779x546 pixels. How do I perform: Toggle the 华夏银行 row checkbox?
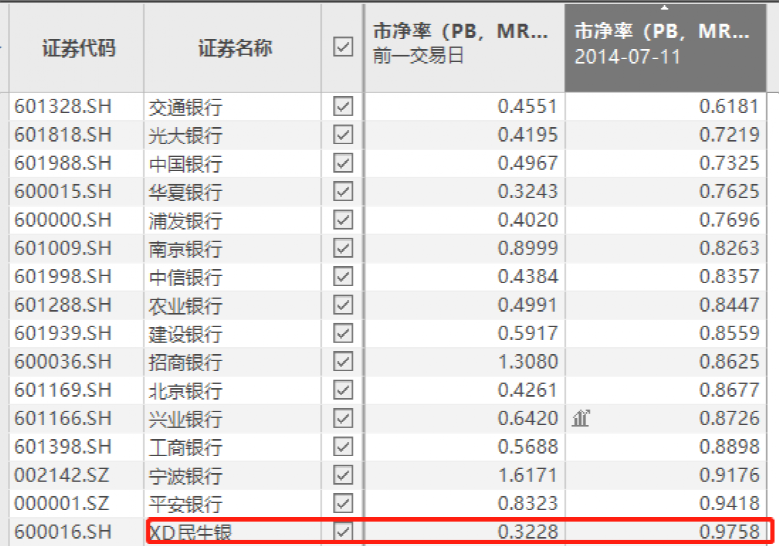click(x=343, y=191)
